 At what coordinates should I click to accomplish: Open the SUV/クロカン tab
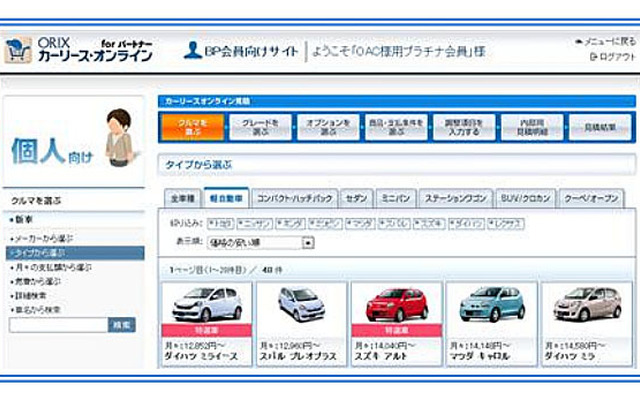click(x=526, y=199)
